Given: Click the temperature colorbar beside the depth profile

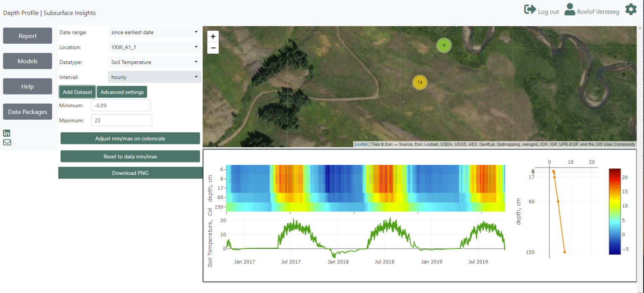Looking at the screenshot, I should tap(615, 210).
